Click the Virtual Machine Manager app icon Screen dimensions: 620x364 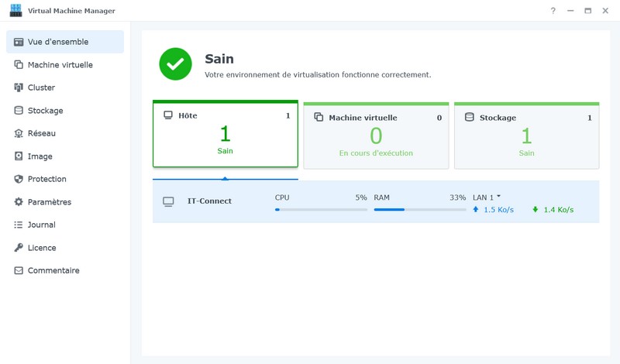[x=15, y=11]
